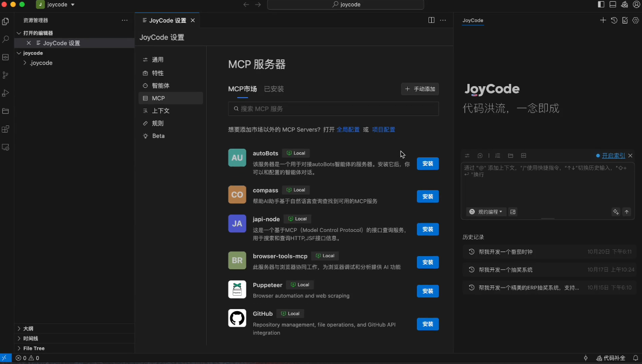Open the Source Control branch icon
The width and height of the screenshot is (642, 364).
(6, 75)
